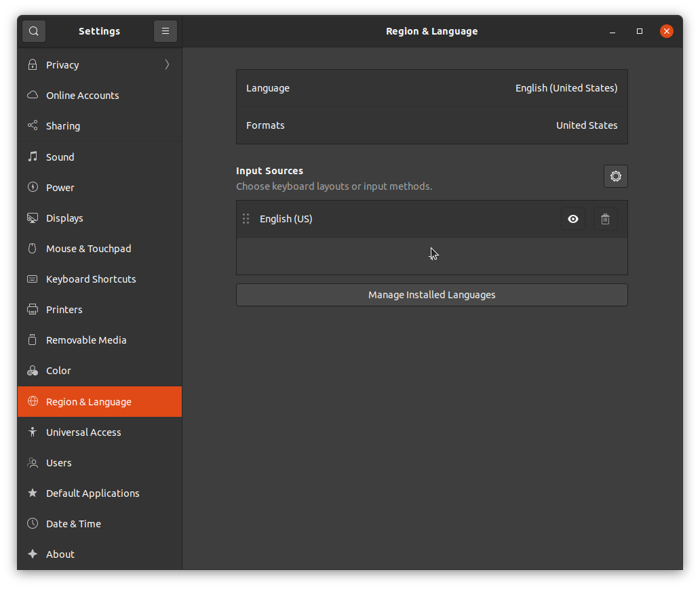Open input source options gear button
The height and width of the screenshot is (589, 700).
tap(615, 176)
